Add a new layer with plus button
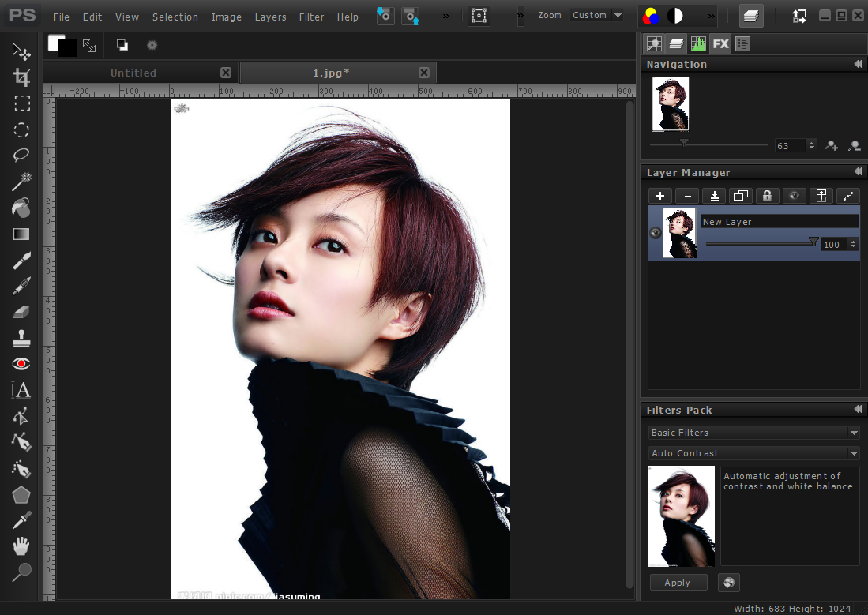 coord(660,196)
